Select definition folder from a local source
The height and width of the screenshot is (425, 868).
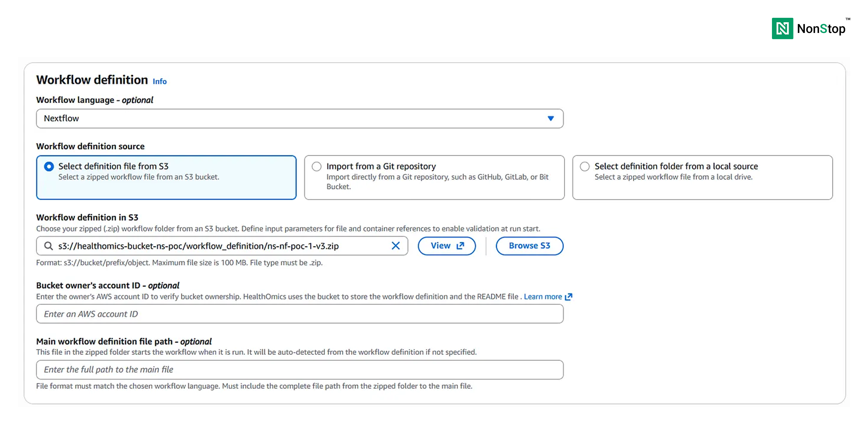585,166
